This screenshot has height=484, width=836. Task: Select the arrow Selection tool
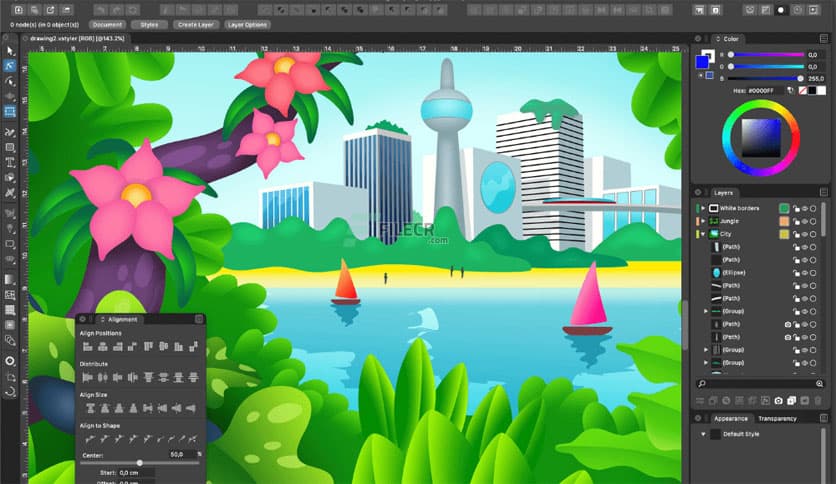coord(10,51)
